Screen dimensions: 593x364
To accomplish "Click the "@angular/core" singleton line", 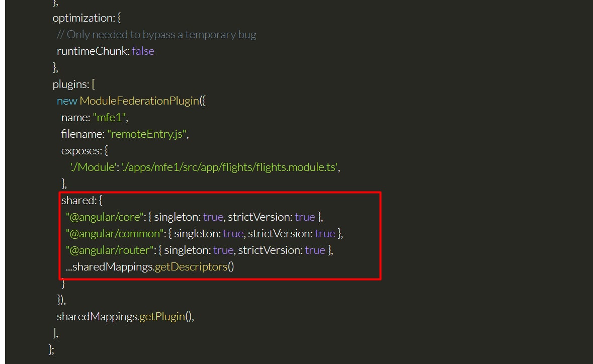I will pos(194,217).
